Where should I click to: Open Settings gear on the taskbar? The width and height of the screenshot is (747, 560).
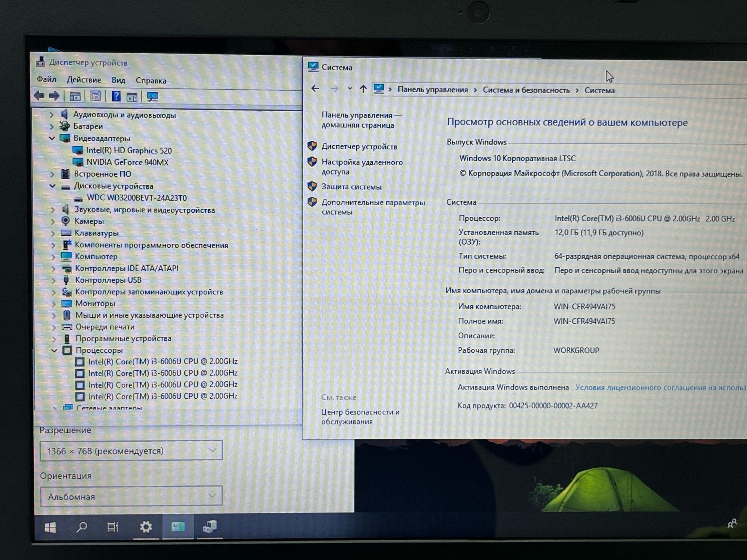coord(146,527)
